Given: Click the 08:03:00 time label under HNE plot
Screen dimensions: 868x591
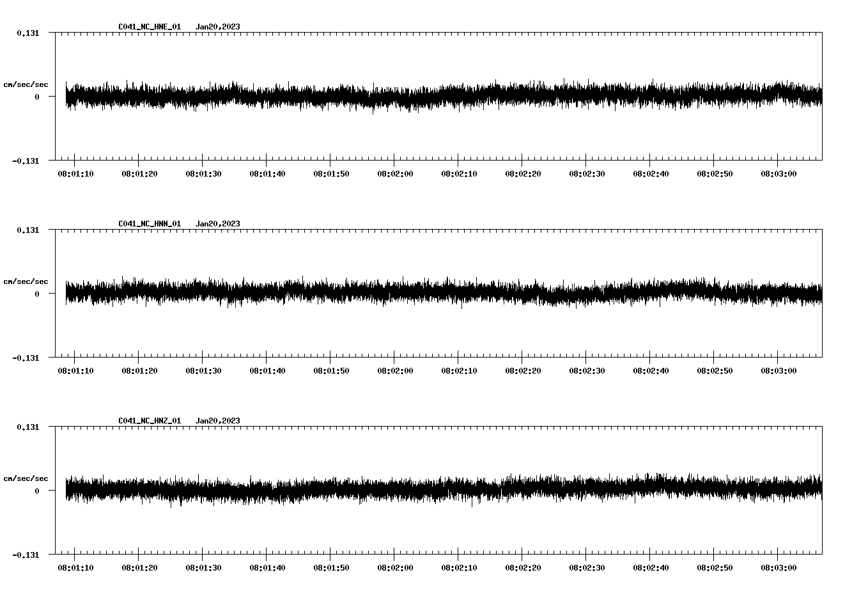Looking at the screenshot, I should point(779,174).
